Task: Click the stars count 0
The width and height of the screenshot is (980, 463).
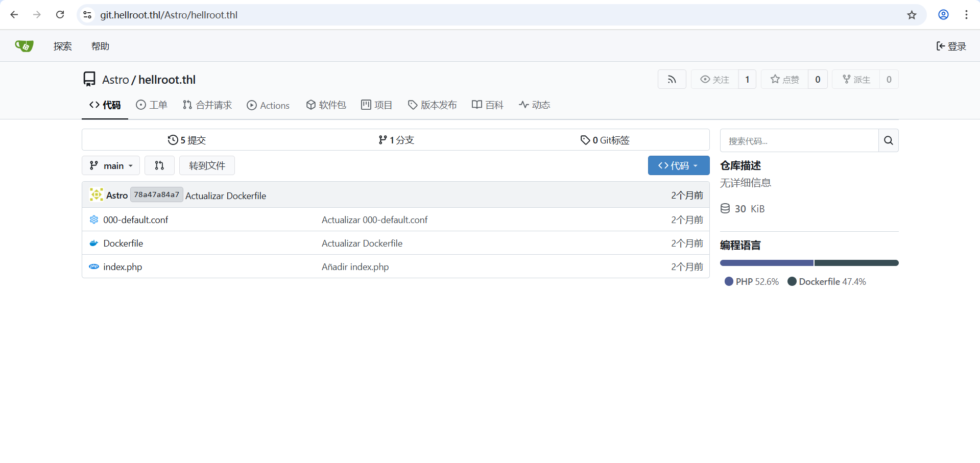Action: click(818, 79)
